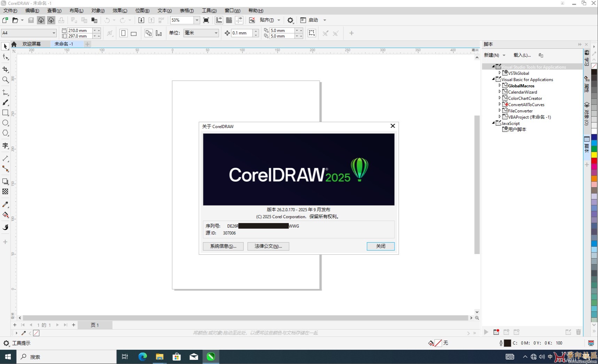Click the red swatch in color palette
598x364 pixels.
point(594,160)
